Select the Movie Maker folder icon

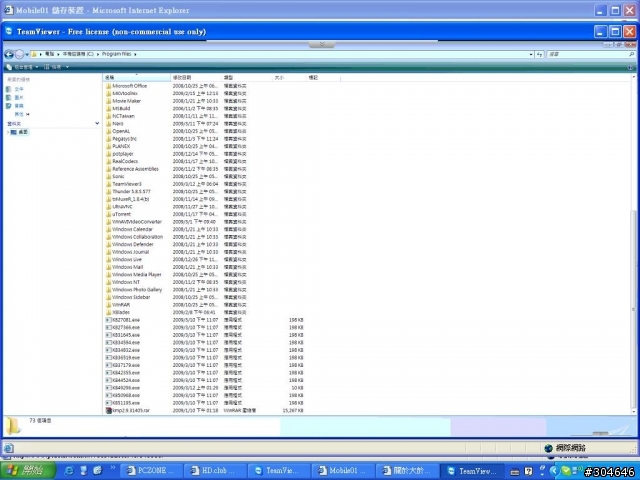(x=109, y=101)
